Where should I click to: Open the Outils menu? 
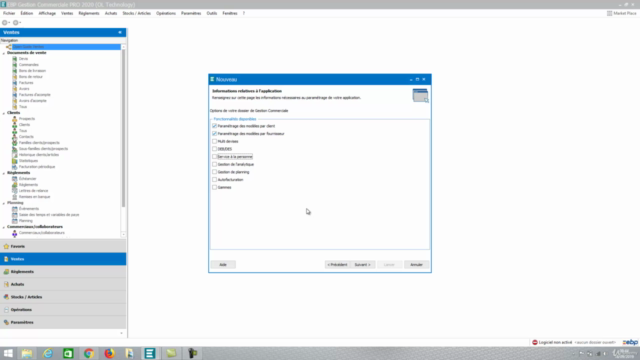point(211,13)
